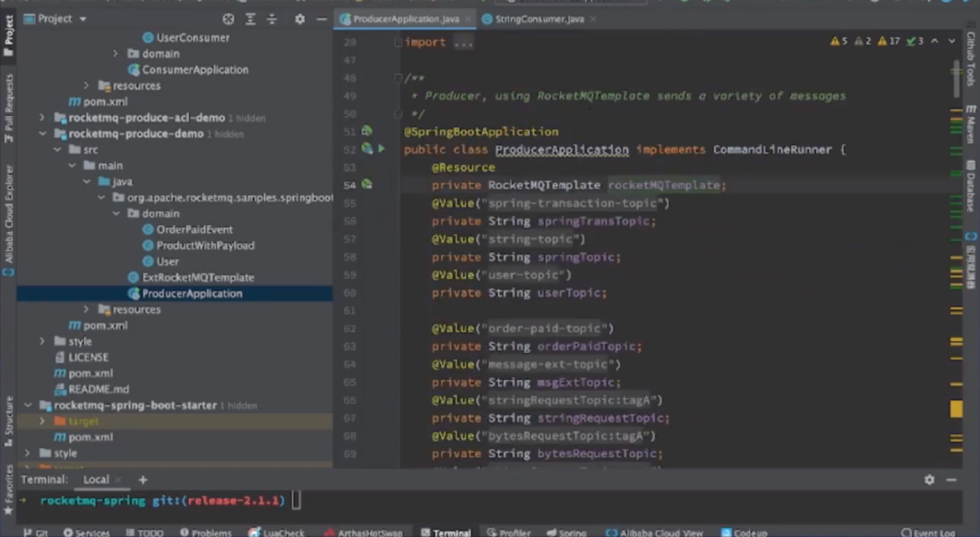980x537 pixels.
Task: Collapse the Javadoc comment fold marker
Action: (397, 78)
